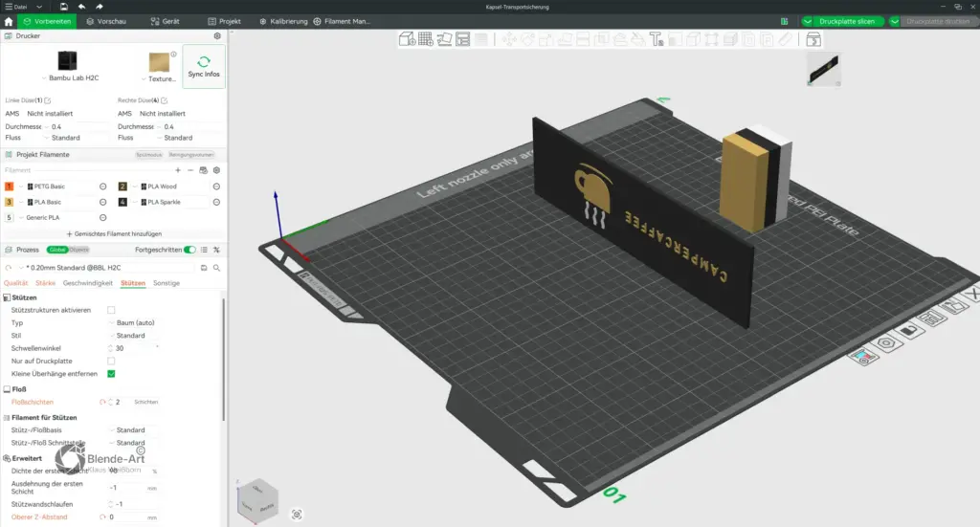Select the Measure ruler tool

[786, 40]
